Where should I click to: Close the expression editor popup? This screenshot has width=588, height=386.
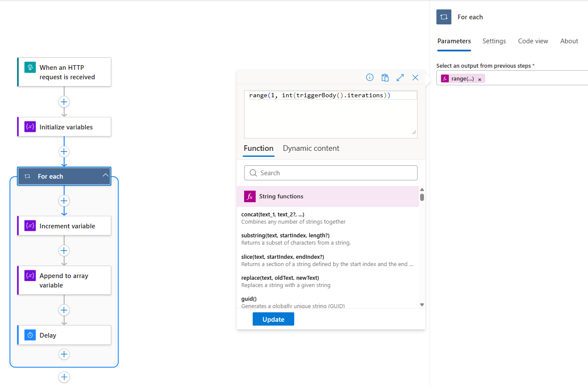[x=415, y=78]
